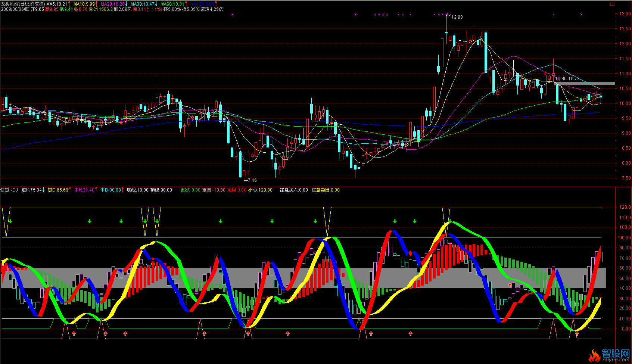Click the cyan MA30:10.47 label

(x=143, y=4)
